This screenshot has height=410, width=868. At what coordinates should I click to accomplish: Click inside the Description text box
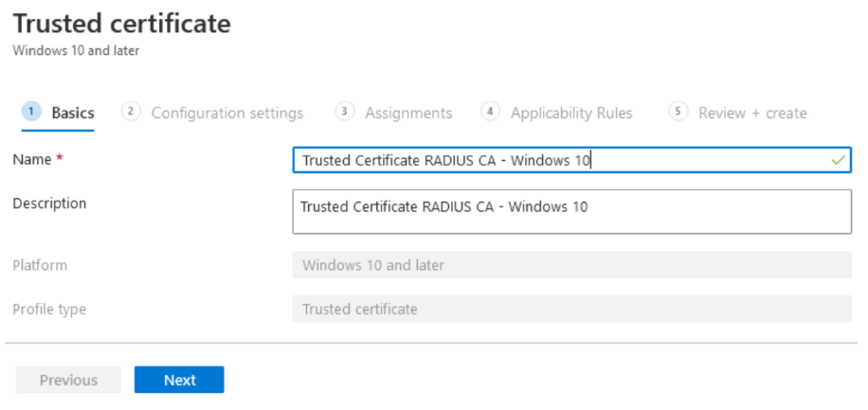[x=571, y=211]
